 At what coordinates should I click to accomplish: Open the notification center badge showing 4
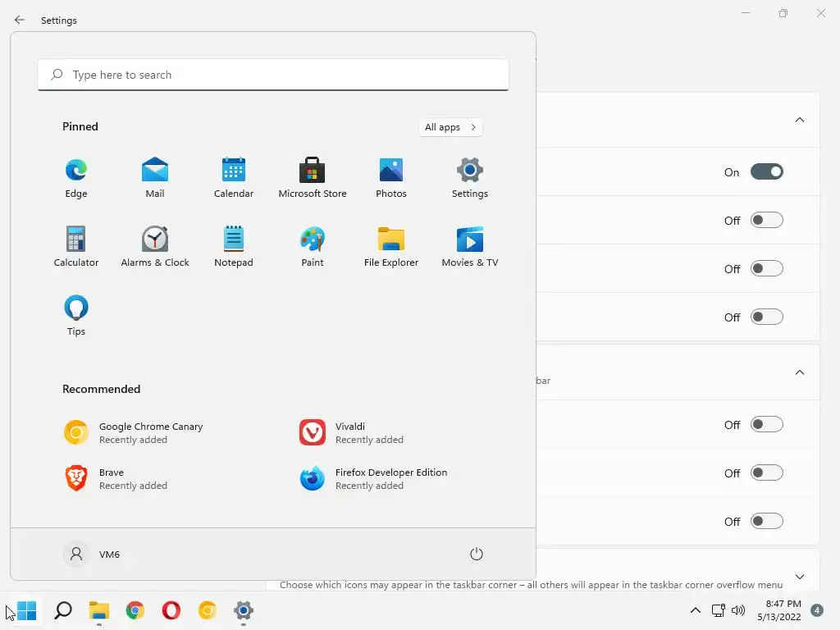click(x=817, y=610)
